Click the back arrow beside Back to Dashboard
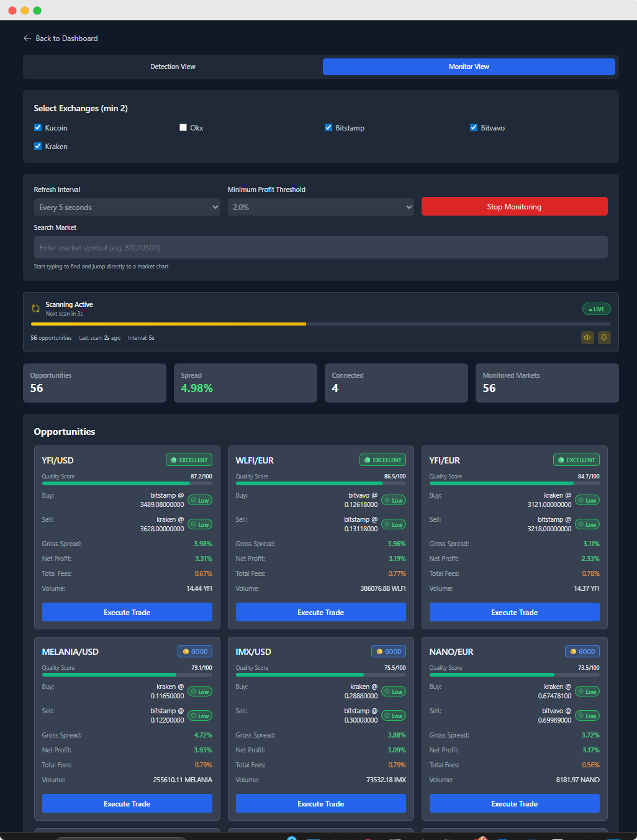 [x=27, y=38]
